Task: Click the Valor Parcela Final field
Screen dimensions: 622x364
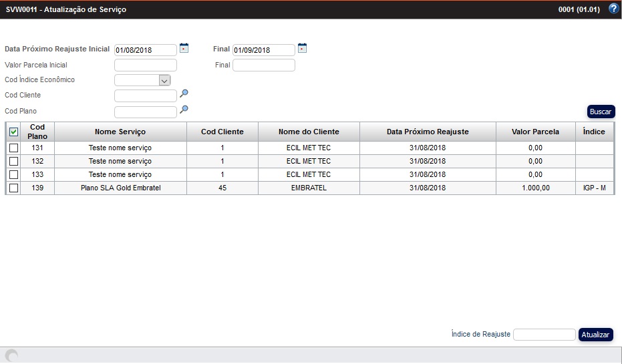Action: click(x=263, y=65)
